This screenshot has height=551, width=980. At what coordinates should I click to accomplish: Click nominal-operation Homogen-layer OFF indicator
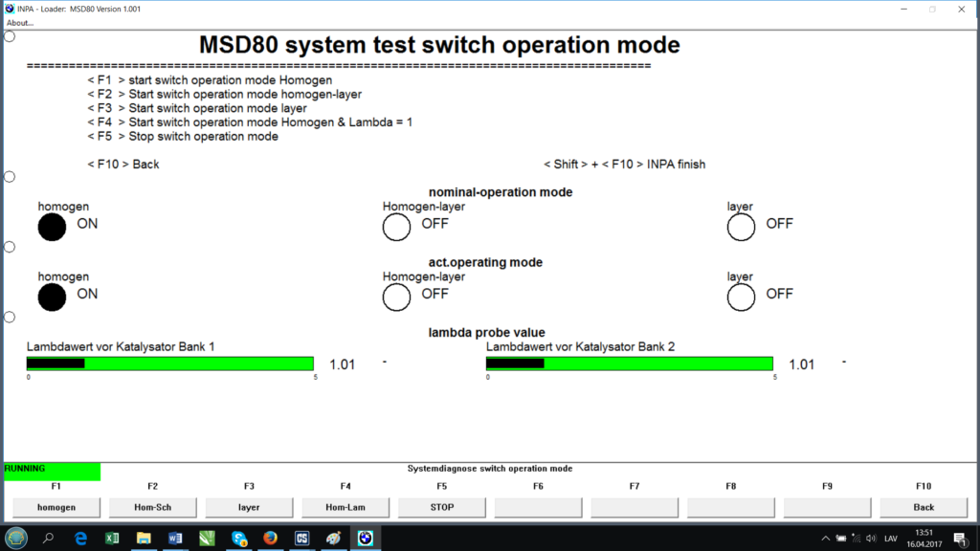[396, 227]
